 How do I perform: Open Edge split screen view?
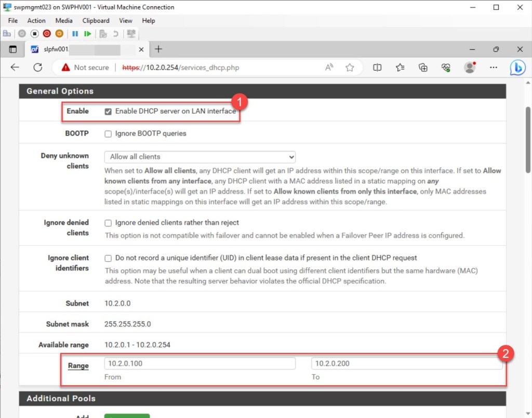click(378, 68)
